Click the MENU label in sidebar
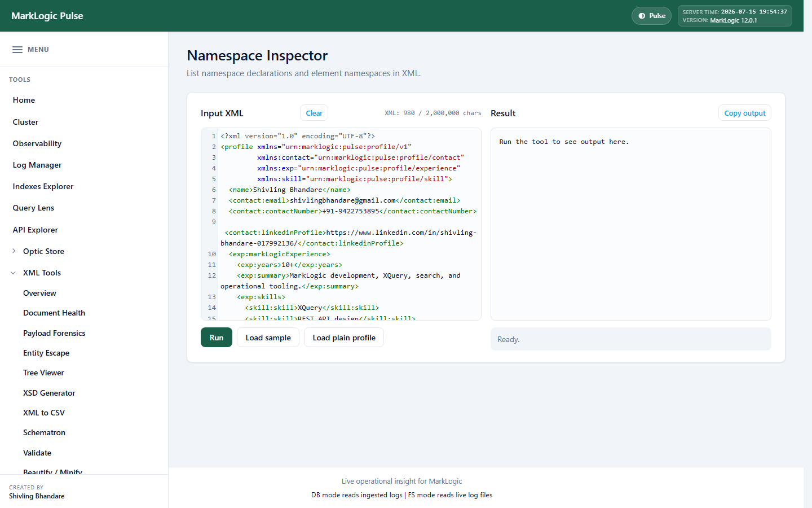Viewport: 812px width, 508px height. pyautogui.click(x=38, y=50)
